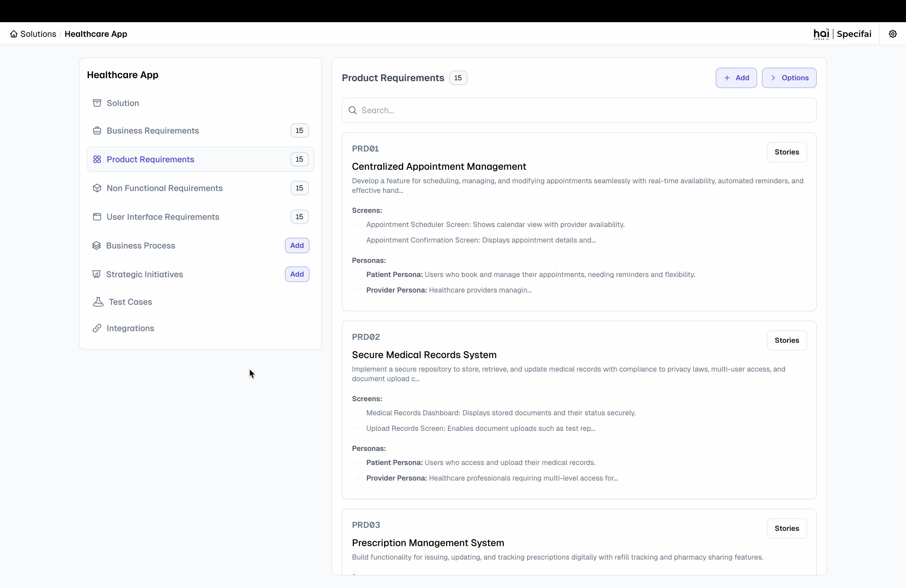Viewport: 906px width, 588px height.
Task: Click PRD01 Patient Persona line
Action: (531, 275)
